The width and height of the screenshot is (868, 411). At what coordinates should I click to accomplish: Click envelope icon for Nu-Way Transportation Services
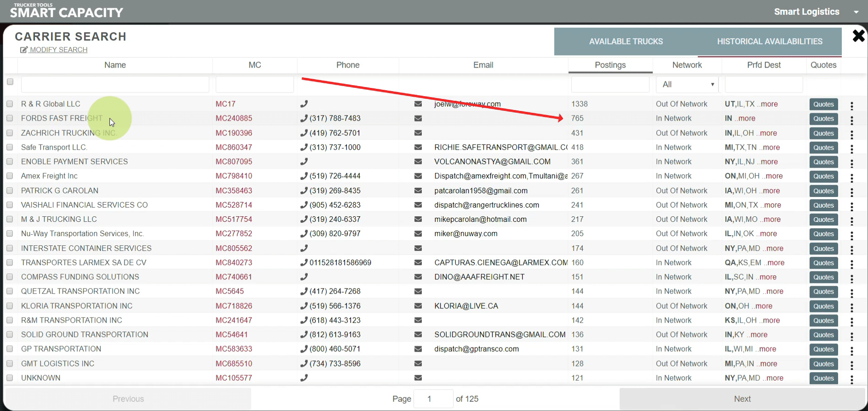pyautogui.click(x=418, y=233)
